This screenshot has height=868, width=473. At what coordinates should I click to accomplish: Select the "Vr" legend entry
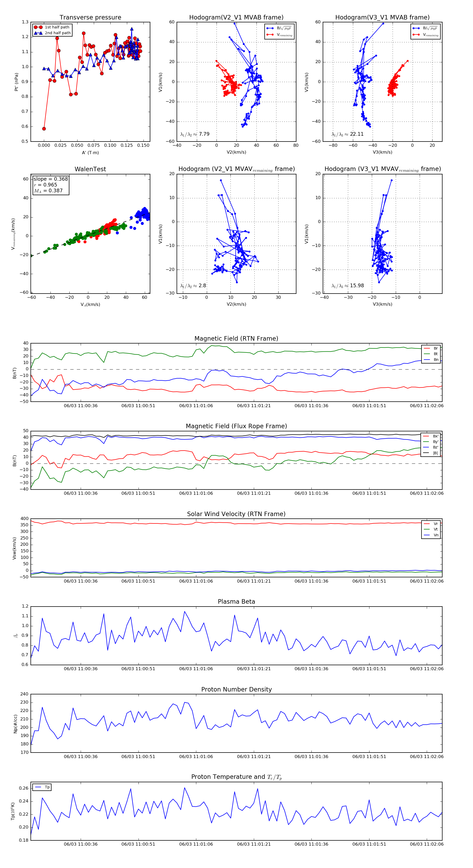tap(431, 524)
